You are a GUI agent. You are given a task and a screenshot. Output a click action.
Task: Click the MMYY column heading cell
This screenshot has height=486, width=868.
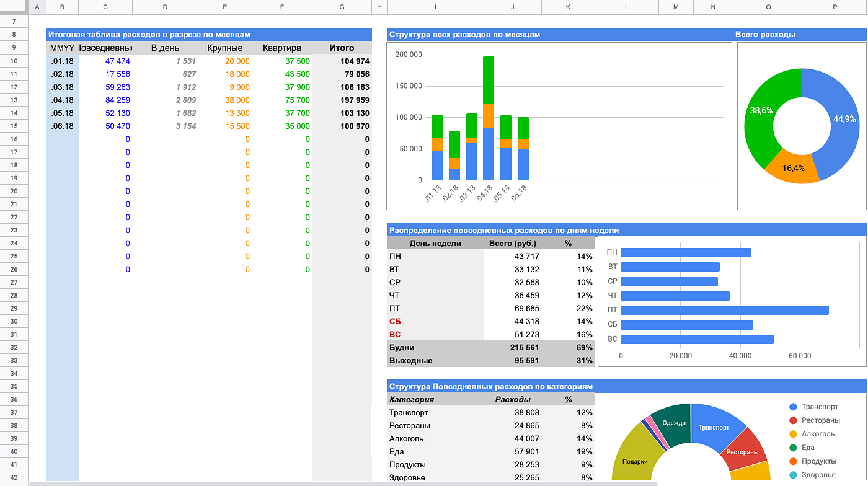(62, 48)
